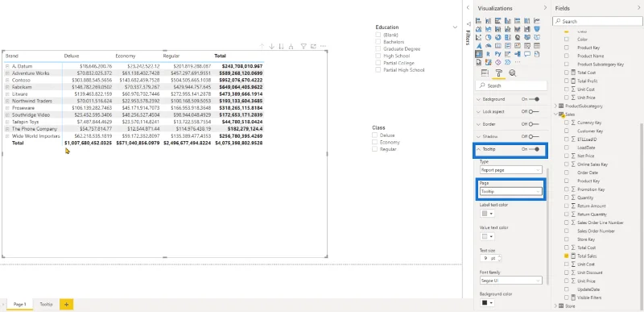The width and height of the screenshot is (644, 312).
Task: Select the Pie chart visualization icon
Action: point(489,37)
